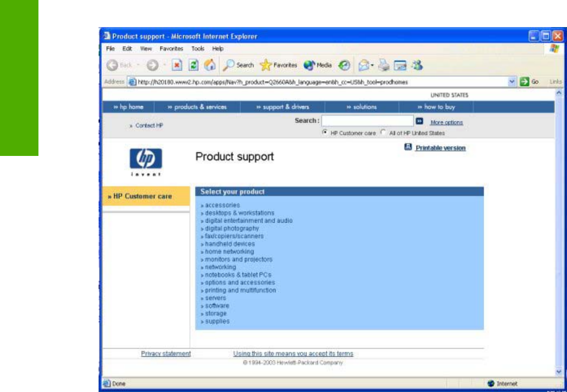Open the History clock icon
567x392 pixels.
pyautogui.click(x=344, y=66)
